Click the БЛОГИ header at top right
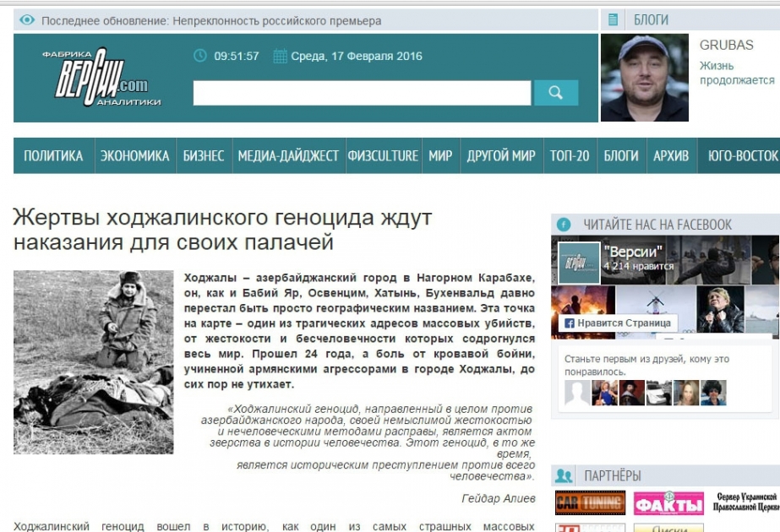Viewport: 780px width, 532px height. (652, 20)
